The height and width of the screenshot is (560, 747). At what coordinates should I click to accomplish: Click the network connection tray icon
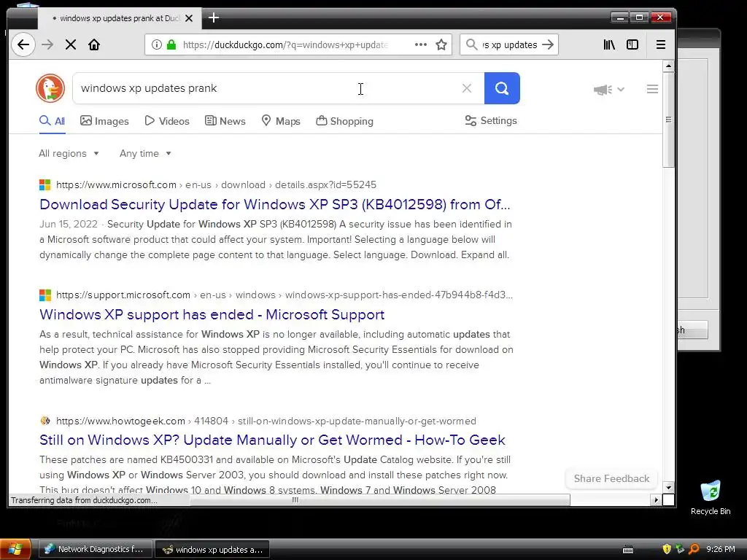[680, 549]
